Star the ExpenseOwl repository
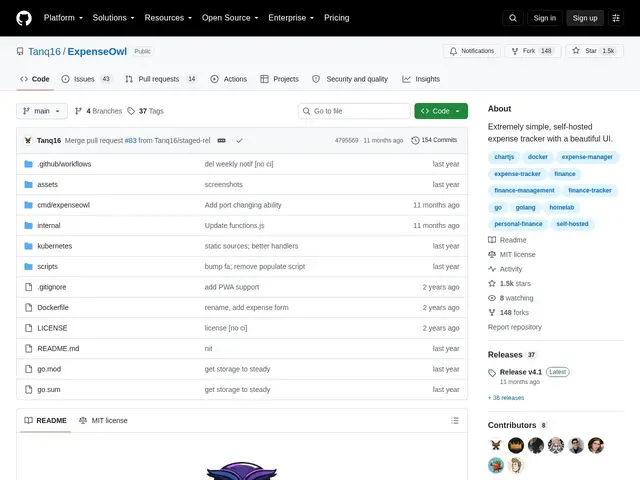Viewport: 640px width, 480px height. click(594, 51)
